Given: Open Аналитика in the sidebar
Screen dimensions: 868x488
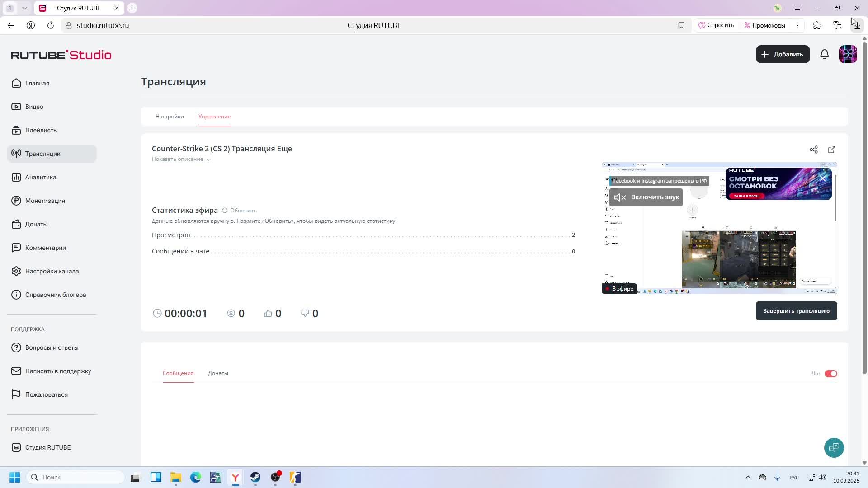Looking at the screenshot, I should [41, 177].
